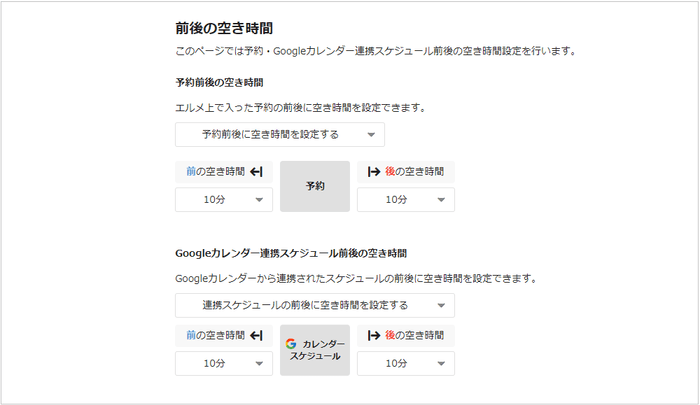Click the カレンダースケジュール block
Screen dimensions: 700x405
315,350
